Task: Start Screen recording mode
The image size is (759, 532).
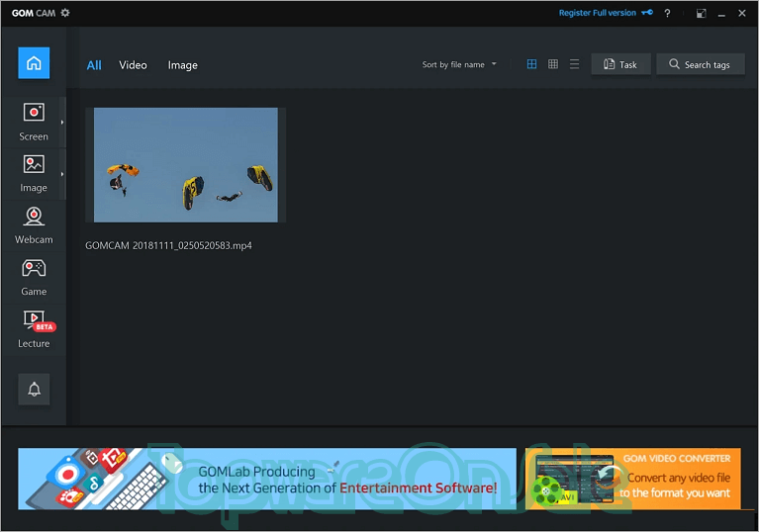Action: [34, 122]
